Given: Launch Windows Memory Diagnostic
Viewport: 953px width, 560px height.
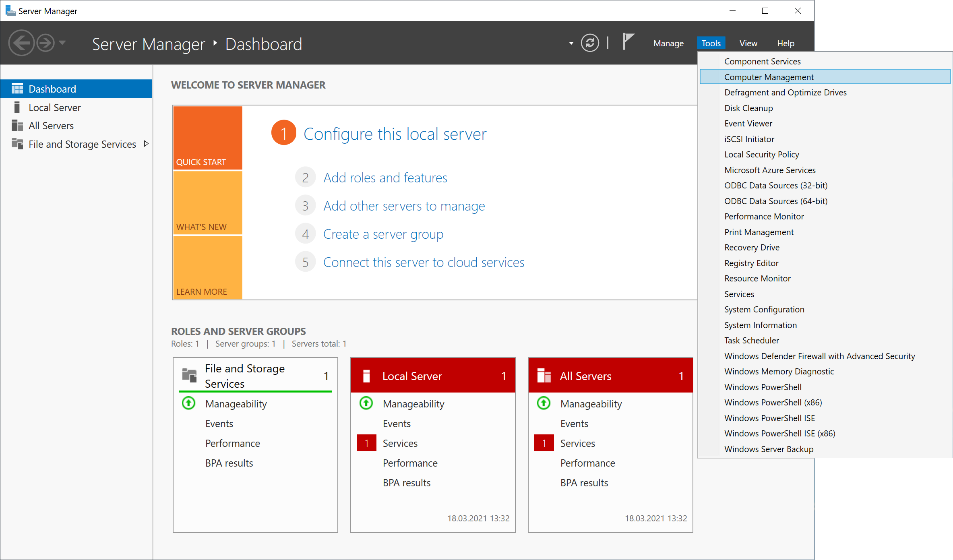Looking at the screenshot, I should coord(825,371).
